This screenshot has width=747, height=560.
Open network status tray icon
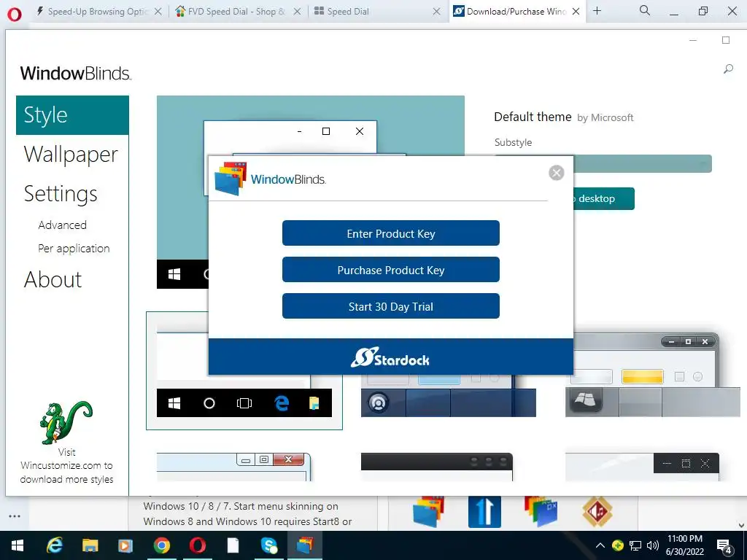click(635, 545)
